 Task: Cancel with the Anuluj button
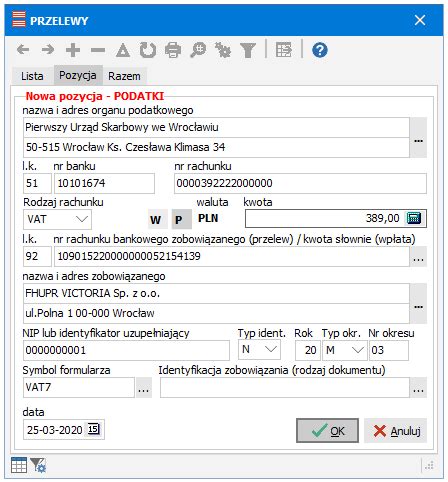tap(396, 431)
